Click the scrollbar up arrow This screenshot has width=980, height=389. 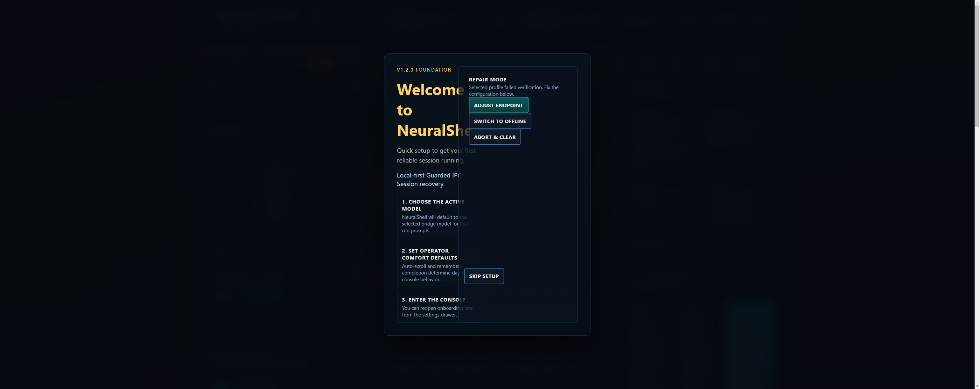[977, 2]
